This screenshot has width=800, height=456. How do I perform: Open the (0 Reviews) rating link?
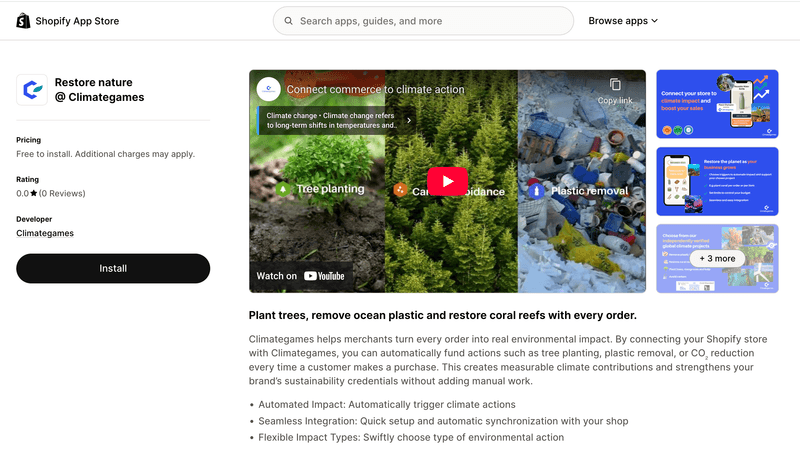(62, 193)
